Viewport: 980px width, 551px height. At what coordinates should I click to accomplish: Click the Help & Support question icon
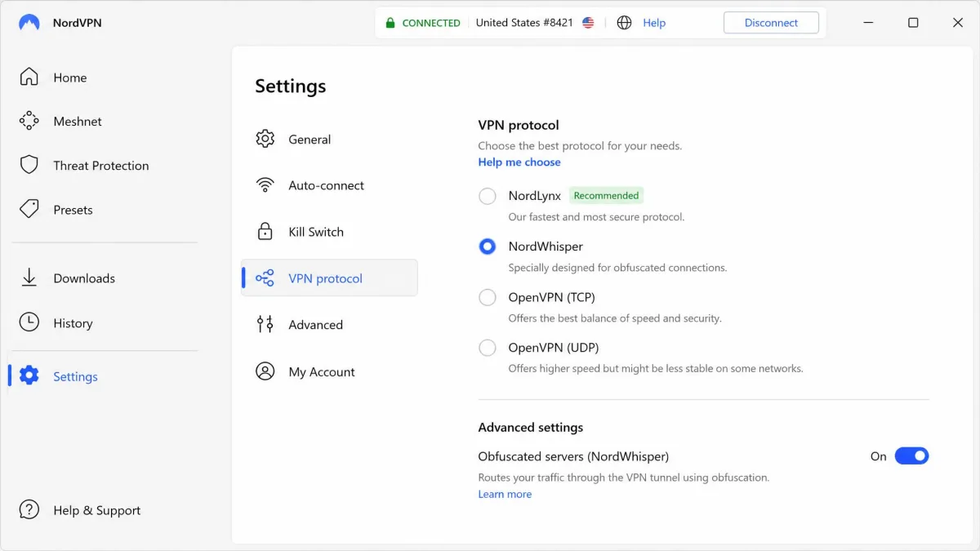pyautogui.click(x=29, y=509)
